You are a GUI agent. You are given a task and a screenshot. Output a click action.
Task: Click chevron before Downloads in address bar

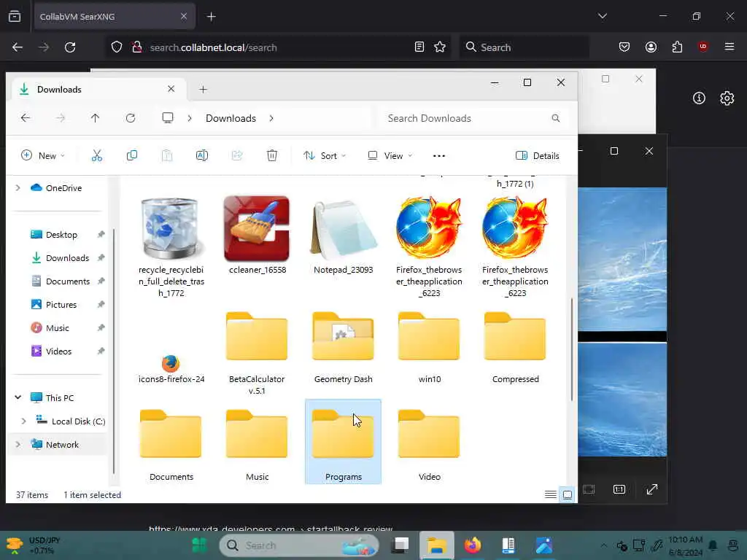point(190,118)
